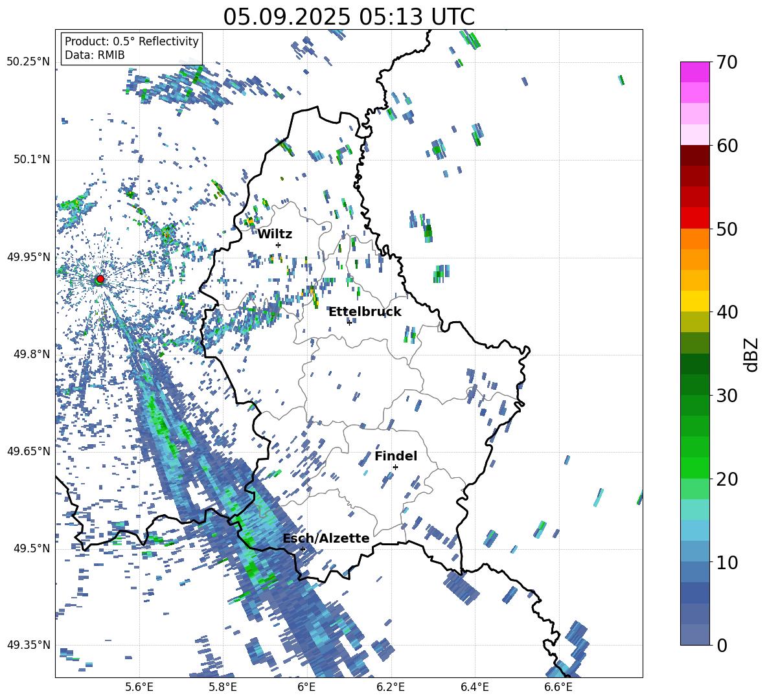Screen dimensions: 767x700
Task: Click the 49.8°N latitude label
Action: point(32,354)
